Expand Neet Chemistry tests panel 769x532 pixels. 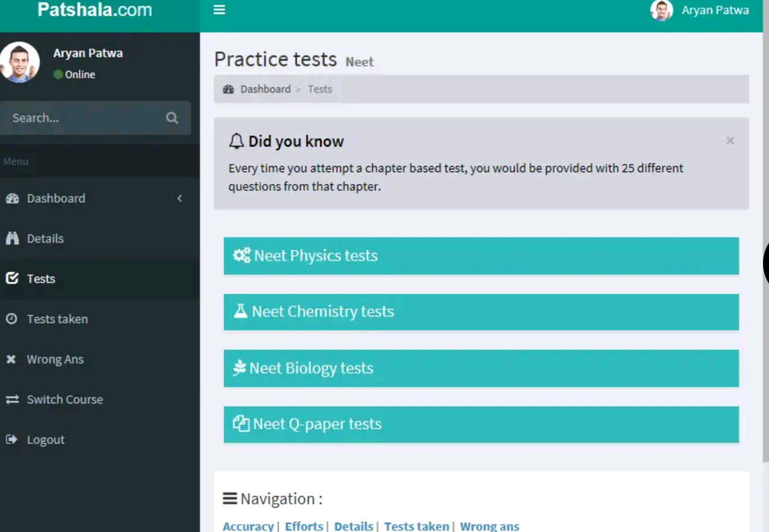point(481,312)
